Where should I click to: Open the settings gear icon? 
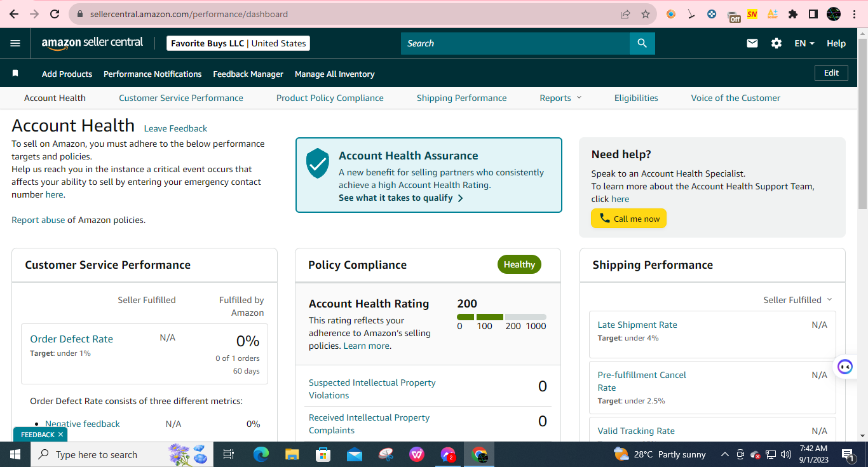776,43
